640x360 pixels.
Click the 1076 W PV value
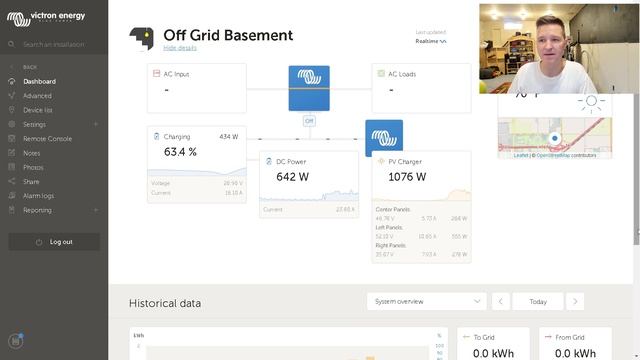pyautogui.click(x=407, y=177)
